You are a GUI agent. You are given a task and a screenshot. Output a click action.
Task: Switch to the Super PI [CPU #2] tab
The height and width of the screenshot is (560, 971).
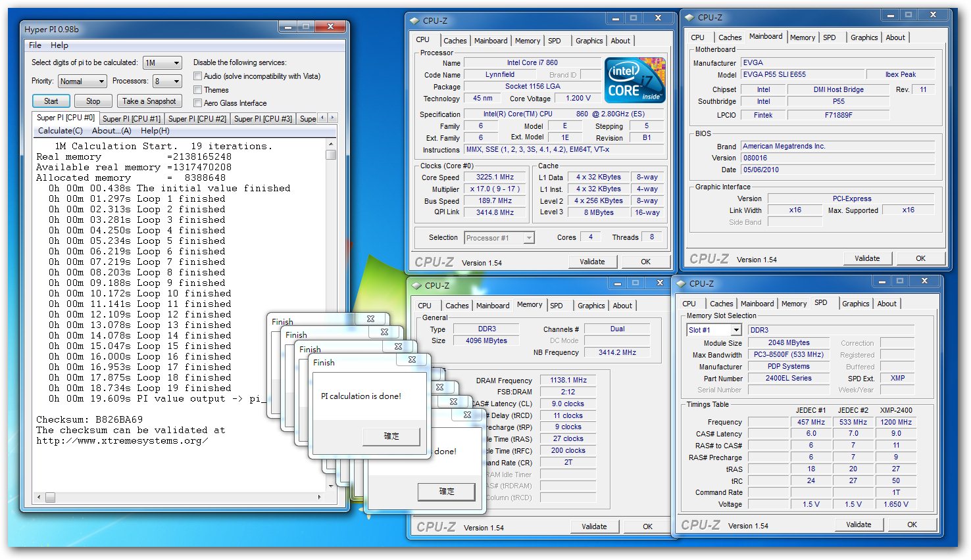tap(197, 119)
